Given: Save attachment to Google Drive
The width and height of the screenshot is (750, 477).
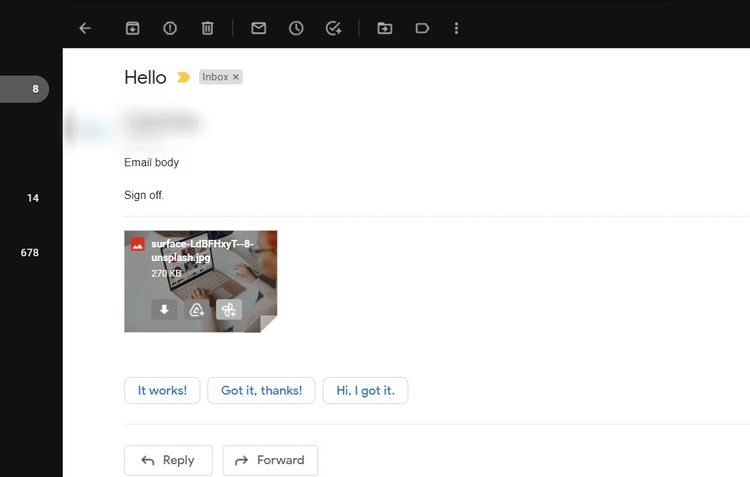Looking at the screenshot, I should [x=197, y=310].
